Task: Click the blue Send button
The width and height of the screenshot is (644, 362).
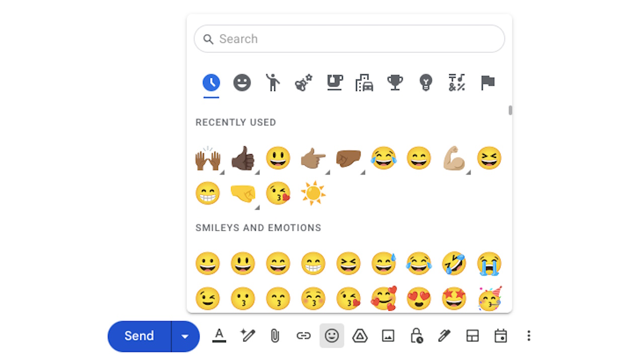Action: [x=139, y=336]
